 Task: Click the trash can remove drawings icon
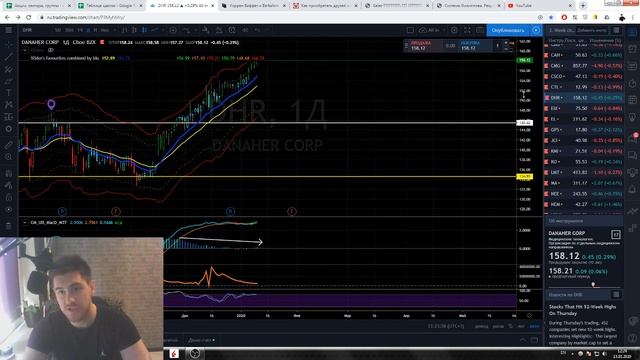tap(8, 226)
